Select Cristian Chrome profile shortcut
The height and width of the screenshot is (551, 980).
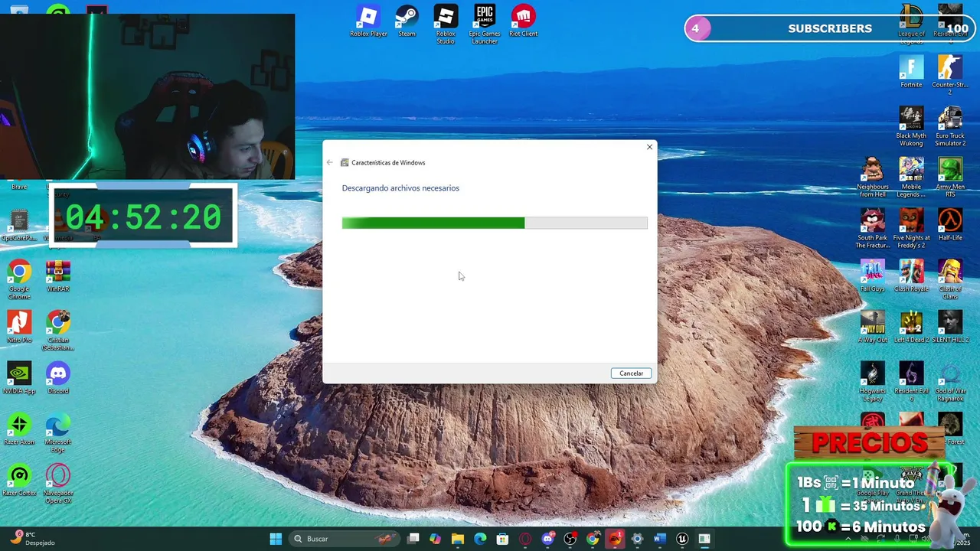pyautogui.click(x=58, y=331)
